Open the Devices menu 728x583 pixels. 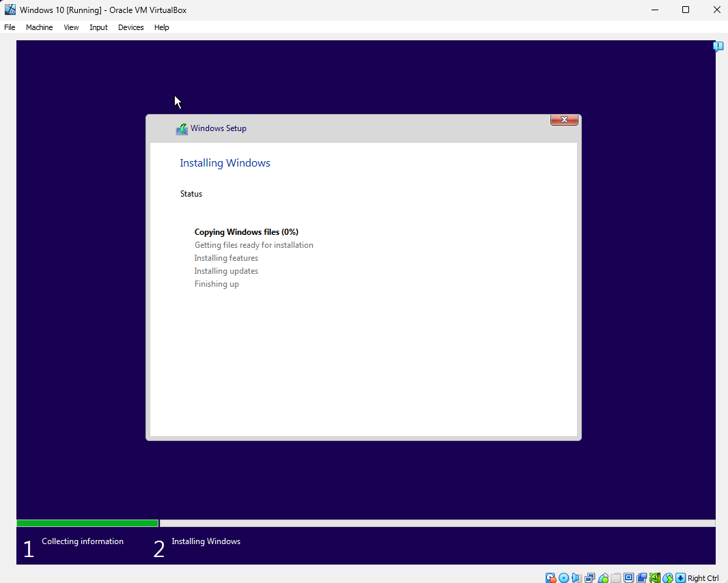[x=131, y=27]
